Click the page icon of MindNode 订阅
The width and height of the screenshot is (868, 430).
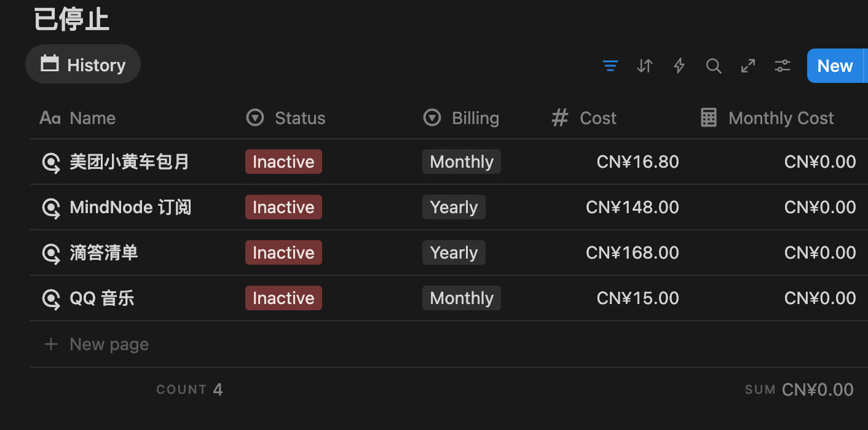tap(50, 208)
